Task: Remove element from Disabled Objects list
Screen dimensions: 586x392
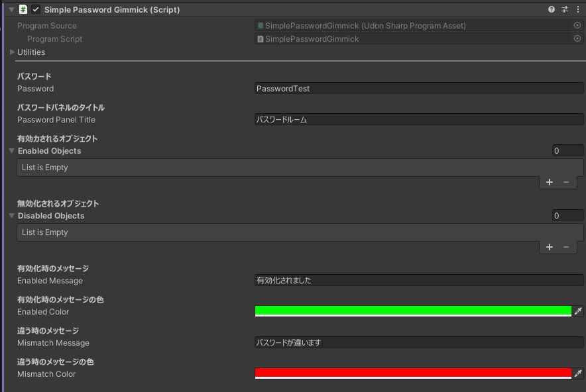Action: pyautogui.click(x=566, y=247)
